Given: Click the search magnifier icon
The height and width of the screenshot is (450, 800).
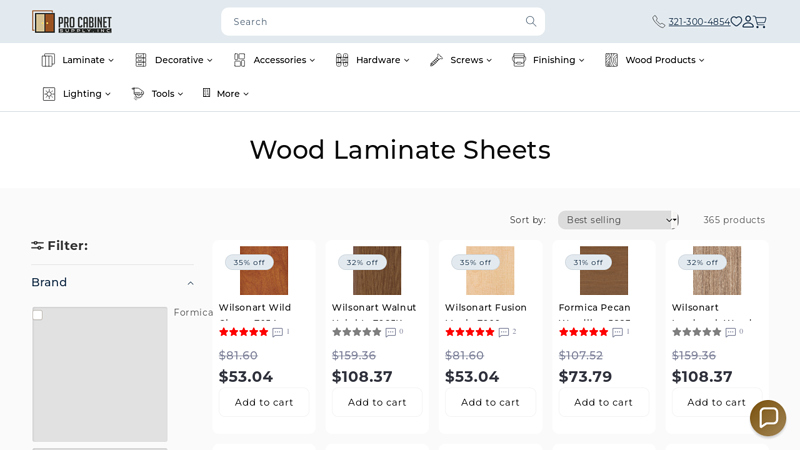Looking at the screenshot, I should pos(531,21).
